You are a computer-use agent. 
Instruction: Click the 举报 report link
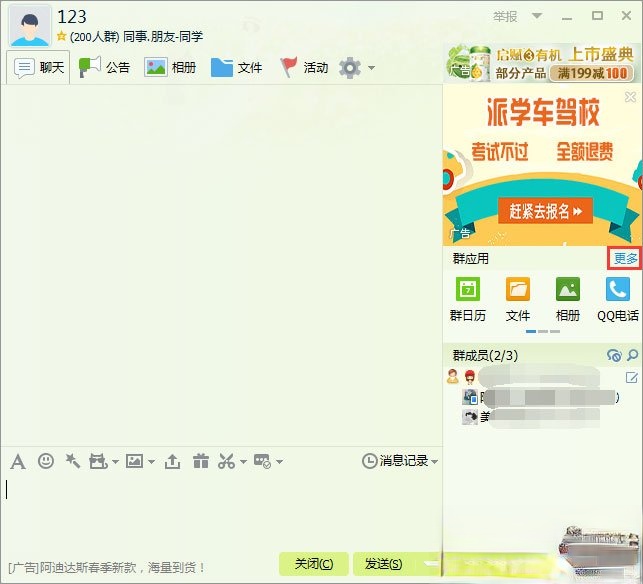click(505, 16)
